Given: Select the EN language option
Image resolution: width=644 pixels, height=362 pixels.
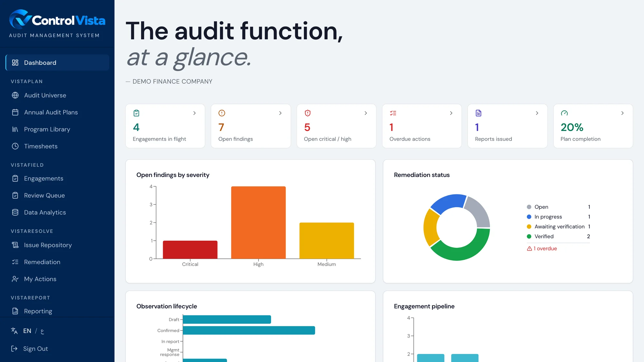Looking at the screenshot, I should [x=27, y=331].
